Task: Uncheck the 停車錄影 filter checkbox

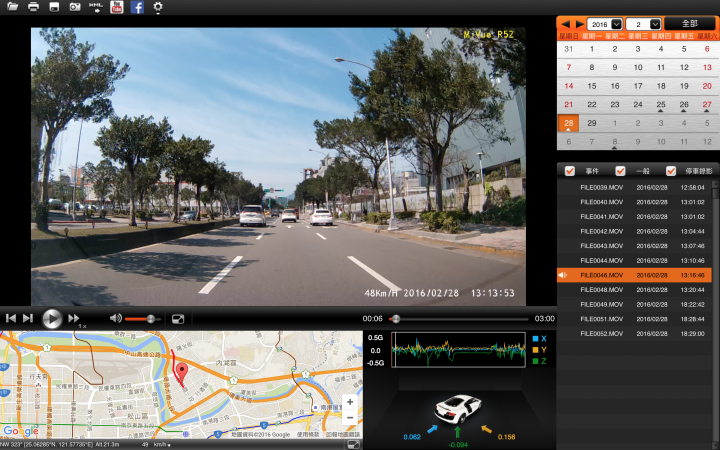Action: point(671,171)
